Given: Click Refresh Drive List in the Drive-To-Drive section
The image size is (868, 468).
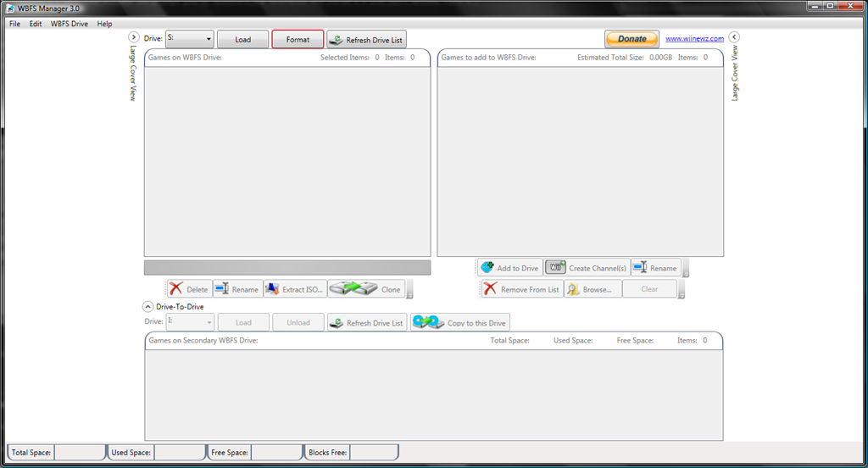Looking at the screenshot, I should tap(368, 322).
